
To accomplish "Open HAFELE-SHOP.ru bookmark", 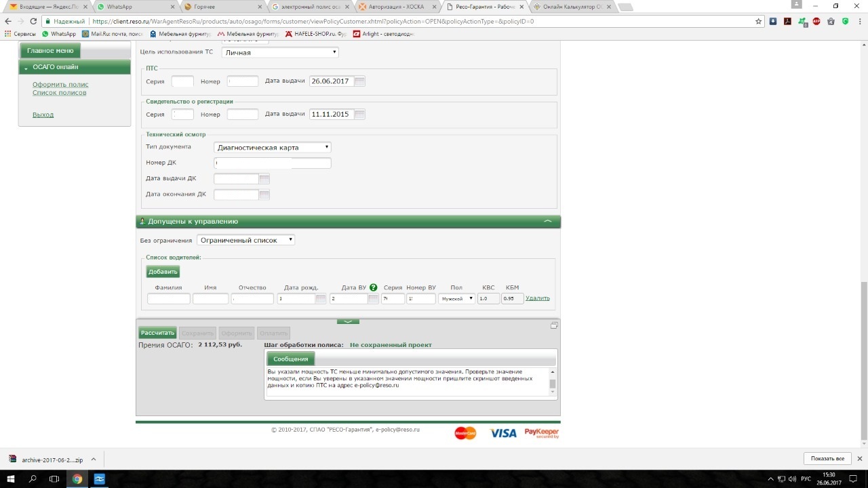I will pyautogui.click(x=317, y=34).
